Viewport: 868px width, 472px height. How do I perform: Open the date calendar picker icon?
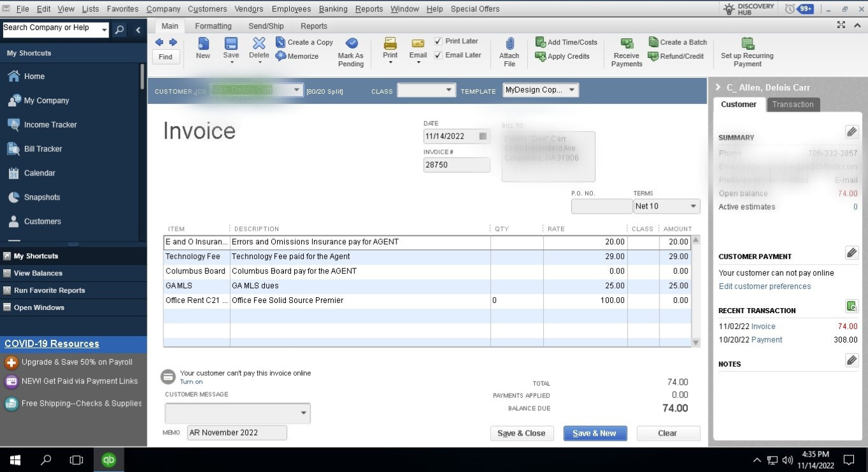[x=483, y=136]
